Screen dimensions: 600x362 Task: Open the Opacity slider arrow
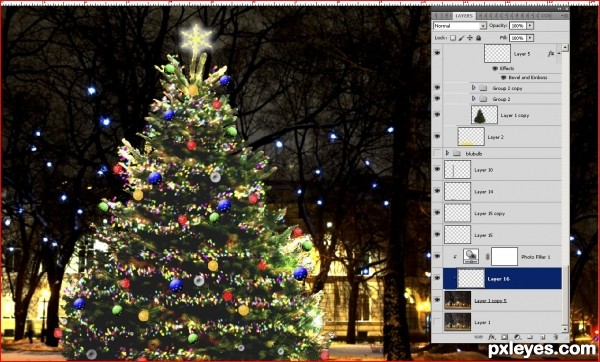pos(530,26)
